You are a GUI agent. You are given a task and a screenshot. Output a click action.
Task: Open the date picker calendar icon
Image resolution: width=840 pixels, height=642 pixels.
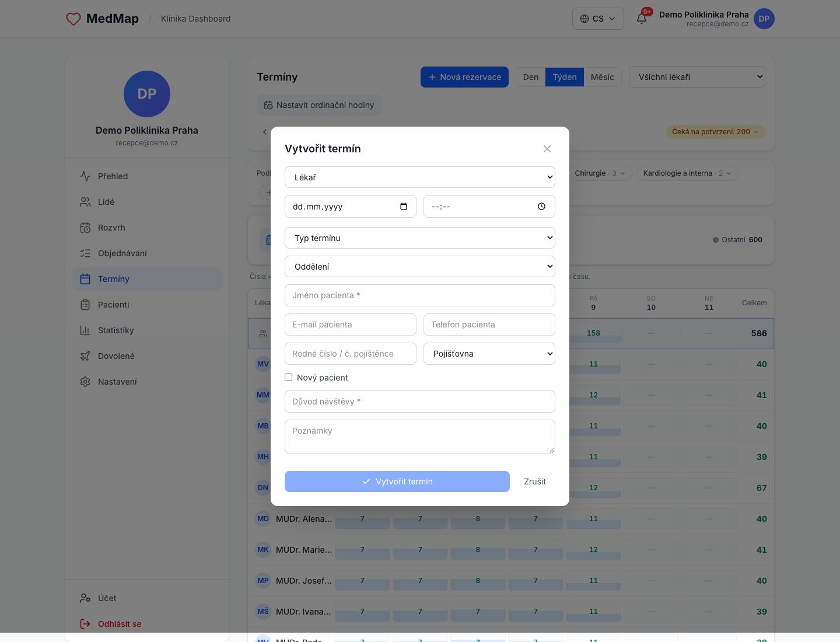[x=404, y=207]
